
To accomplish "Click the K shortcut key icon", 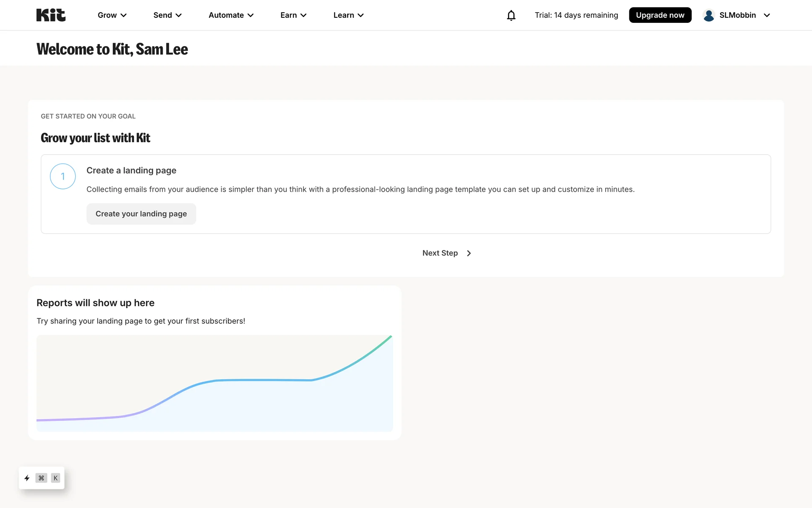I will pyautogui.click(x=55, y=478).
